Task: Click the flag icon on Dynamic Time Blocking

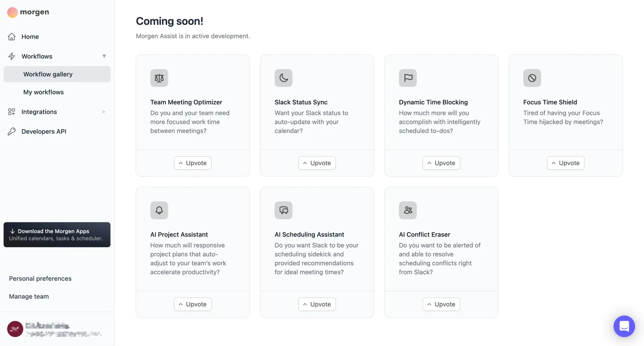Action: [x=408, y=78]
